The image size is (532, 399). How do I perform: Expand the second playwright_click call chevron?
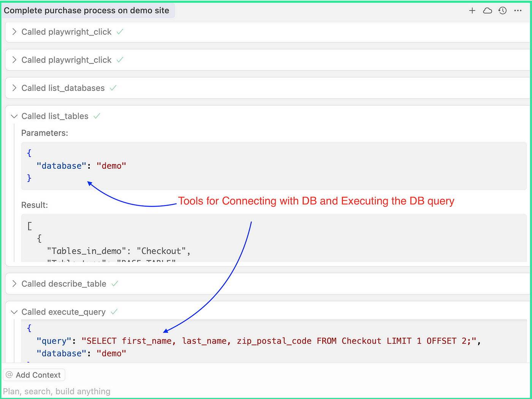tap(14, 60)
